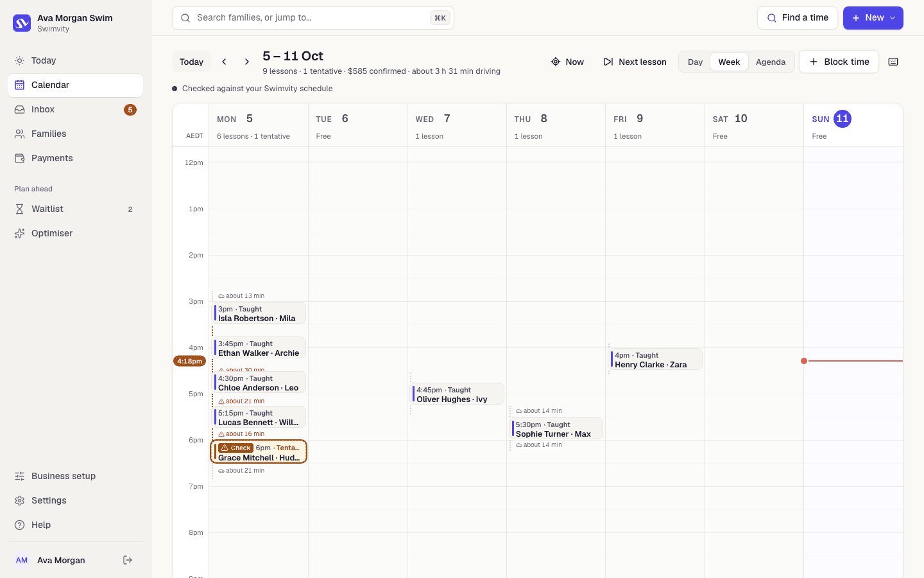Image resolution: width=924 pixels, height=578 pixels.
Task: Click the about 30 min travel warning
Action: tap(241, 370)
